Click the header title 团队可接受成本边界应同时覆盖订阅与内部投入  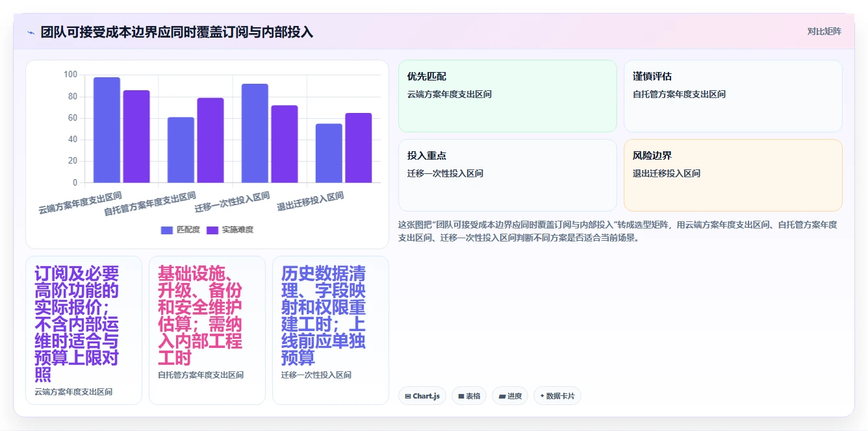pyautogui.click(x=177, y=32)
